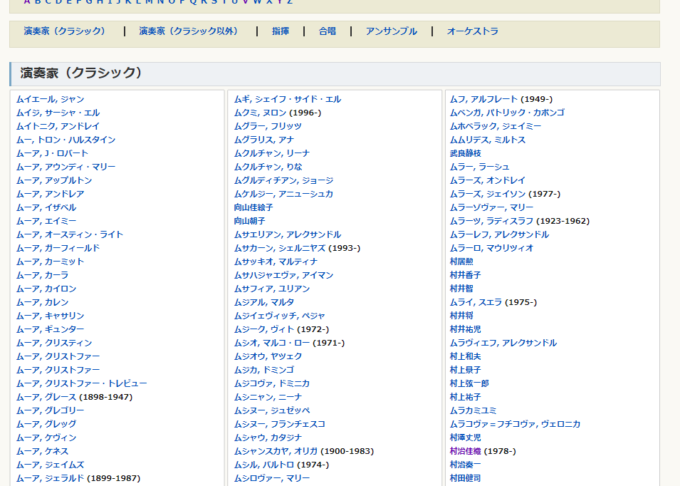Switch to 演奏家（クラシック以外） category
The height and width of the screenshot is (486, 680).
tap(188, 32)
